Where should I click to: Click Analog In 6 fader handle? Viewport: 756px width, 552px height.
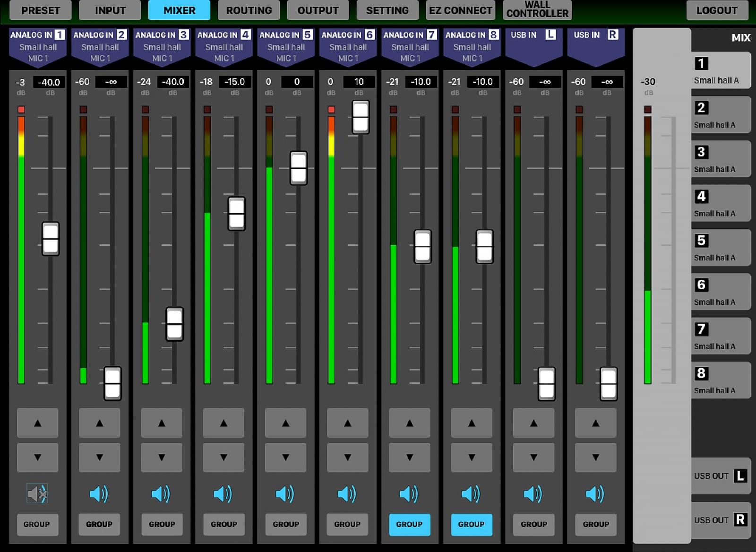361,117
